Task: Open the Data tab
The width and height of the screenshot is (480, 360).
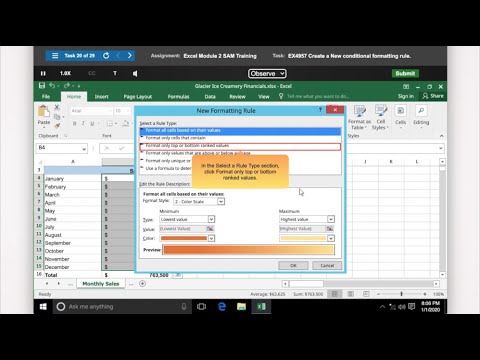Action: [210, 97]
